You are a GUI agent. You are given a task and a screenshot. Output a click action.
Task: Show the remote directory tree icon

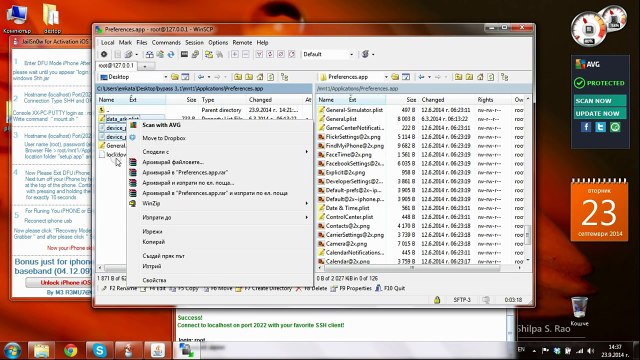coord(505,77)
